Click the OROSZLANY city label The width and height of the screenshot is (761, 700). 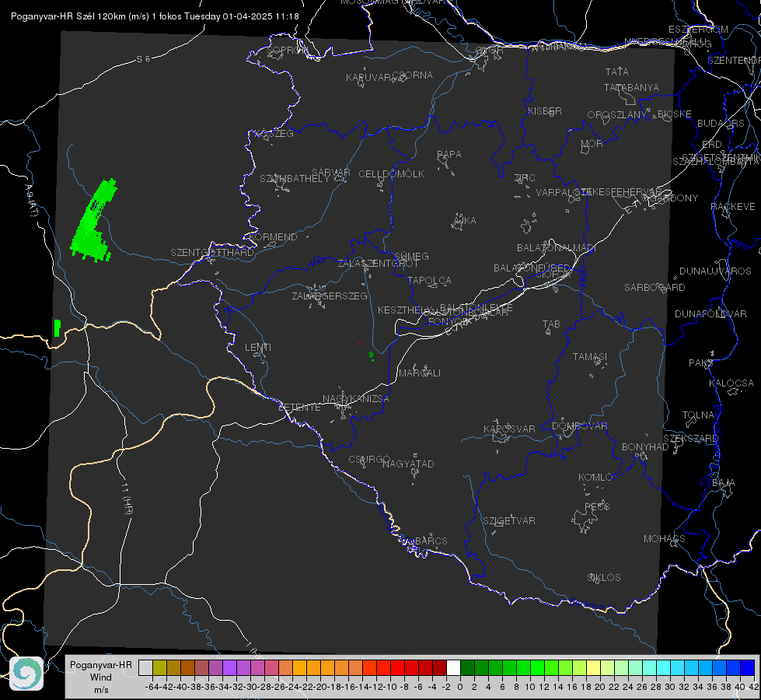(x=617, y=115)
